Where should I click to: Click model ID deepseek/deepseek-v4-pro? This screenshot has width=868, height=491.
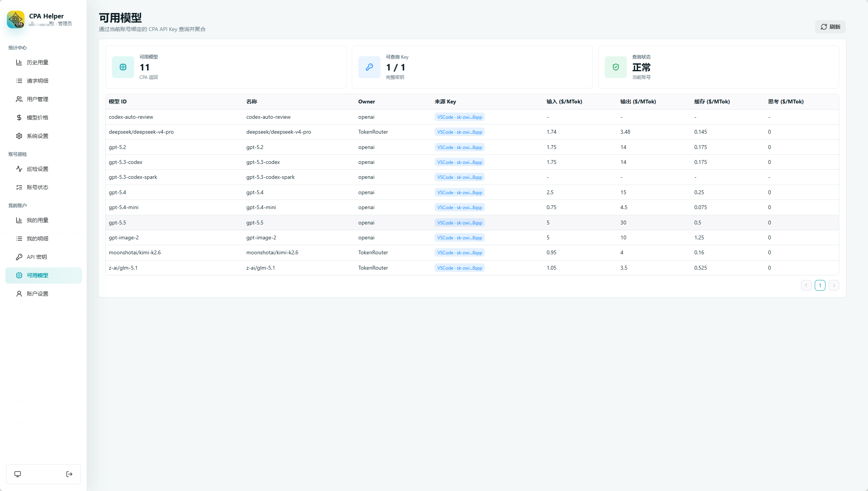pos(141,132)
